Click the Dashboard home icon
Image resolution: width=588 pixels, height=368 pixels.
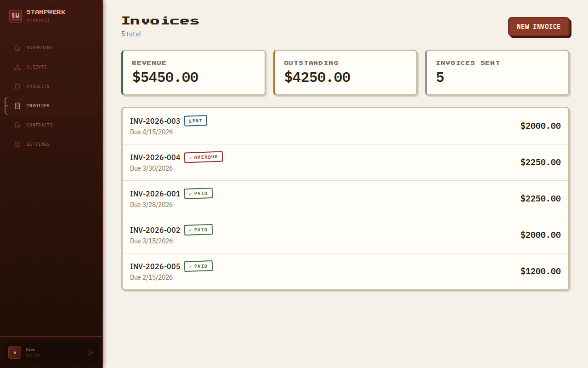(17, 48)
